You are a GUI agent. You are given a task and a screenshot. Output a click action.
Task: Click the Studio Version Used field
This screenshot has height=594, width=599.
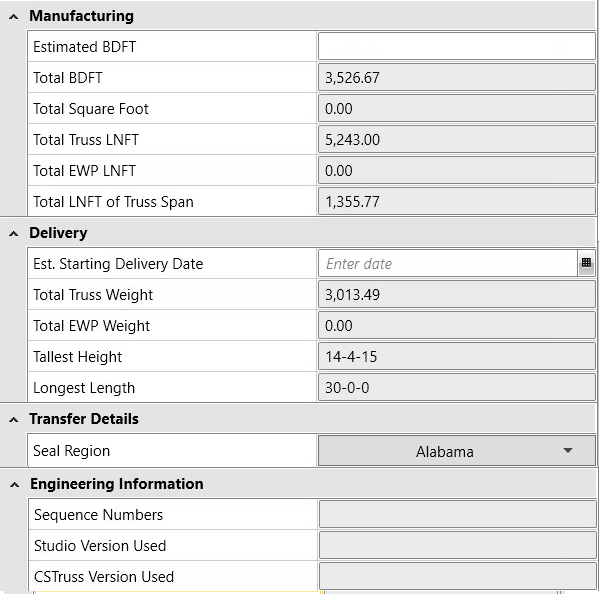(457, 545)
